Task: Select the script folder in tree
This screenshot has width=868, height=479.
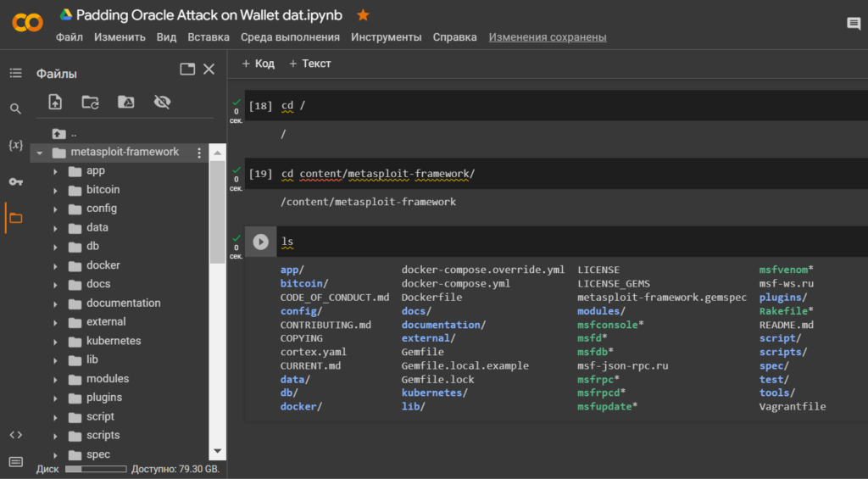Action: click(x=100, y=416)
